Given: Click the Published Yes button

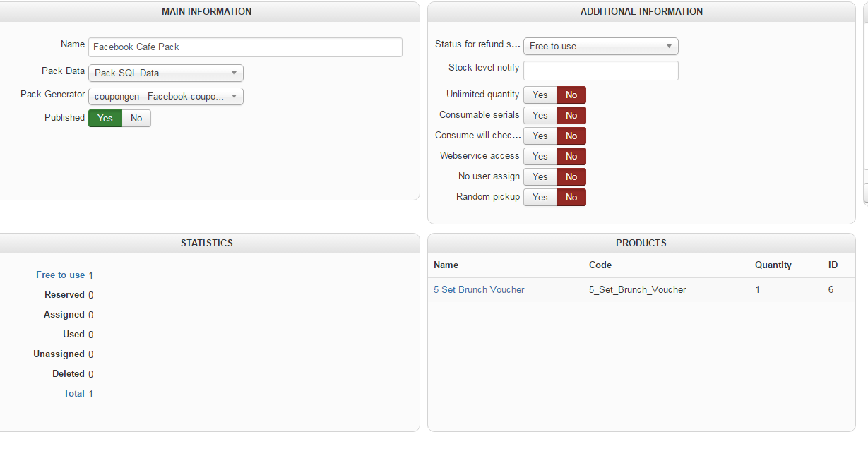Looking at the screenshot, I should coord(105,119).
